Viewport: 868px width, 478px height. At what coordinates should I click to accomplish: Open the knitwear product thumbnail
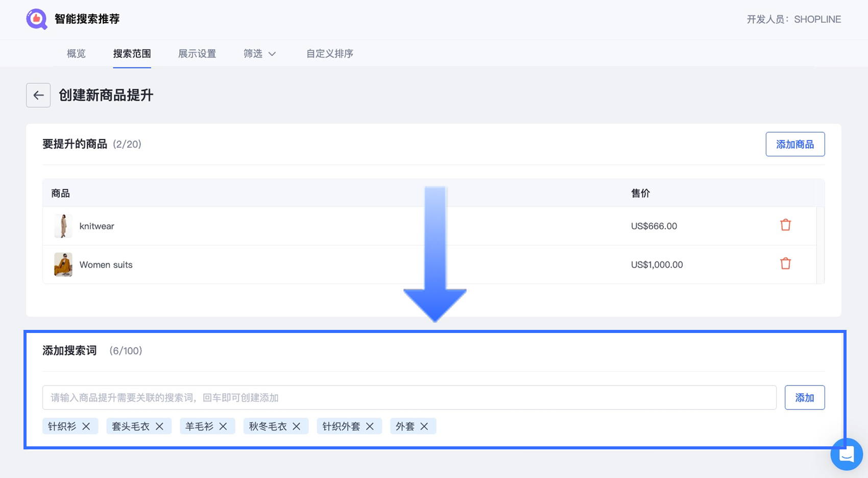coord(63,226)
